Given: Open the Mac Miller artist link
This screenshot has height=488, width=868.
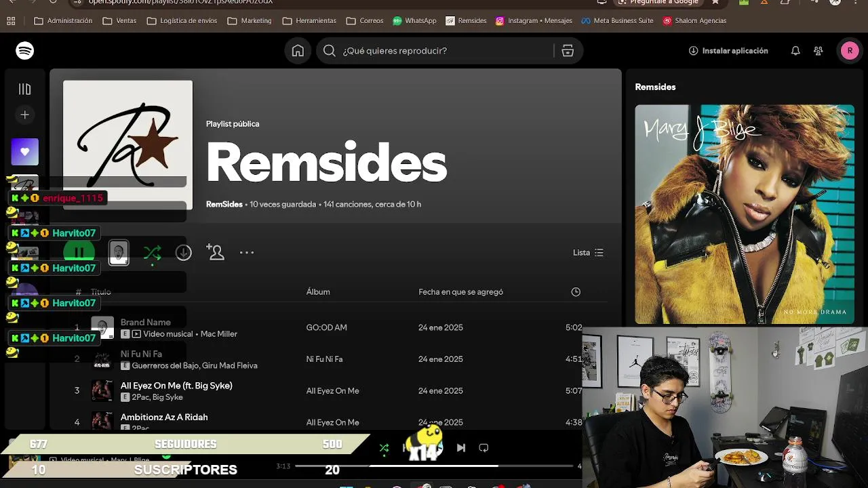Looking at the screenshot, I should [x=219, y=334].
